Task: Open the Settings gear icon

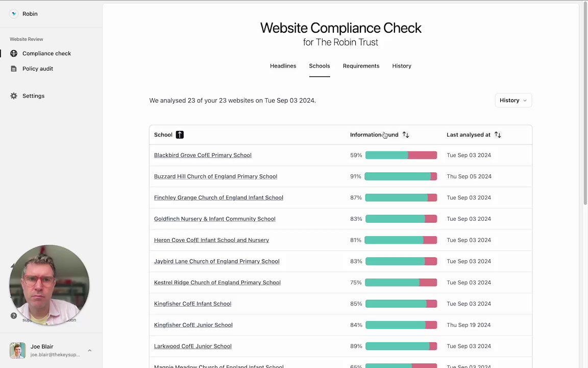Action: pyautogui.click(x=14, y=96)
